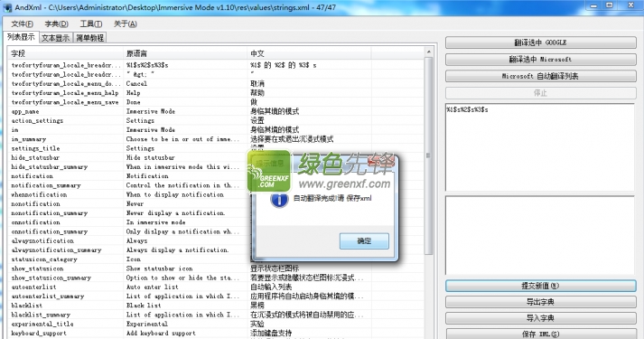Select the blacklist row
Image resolution: width=644 pixels, height=339 pixels.
[x=216, y=306]
